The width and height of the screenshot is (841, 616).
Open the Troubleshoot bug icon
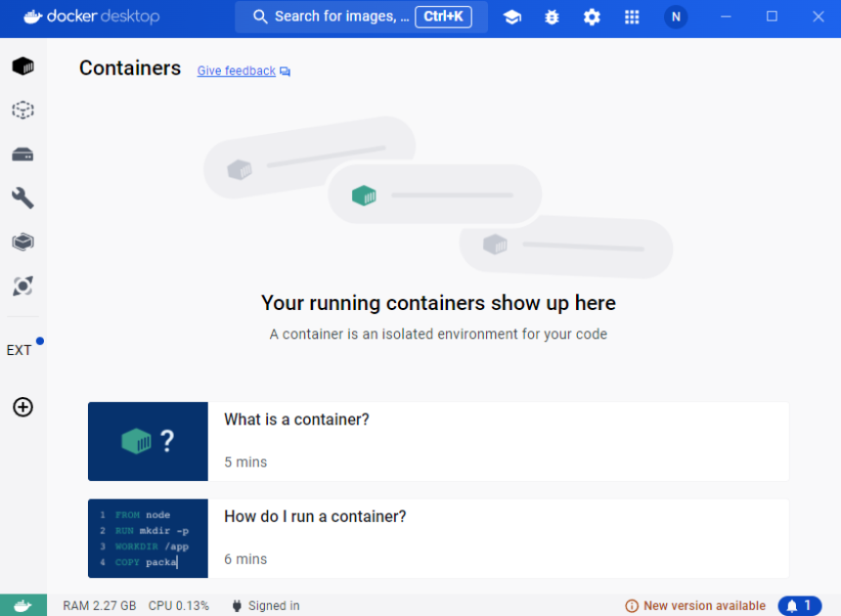[552, 18]
